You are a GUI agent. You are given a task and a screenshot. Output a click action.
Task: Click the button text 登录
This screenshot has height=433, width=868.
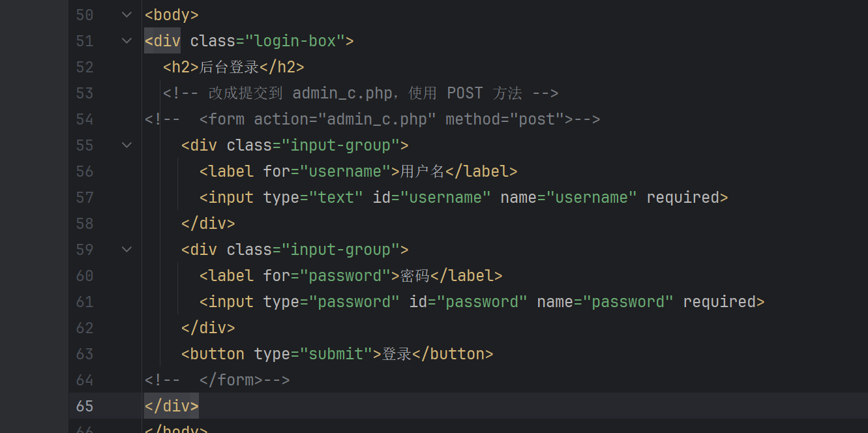click(397, 354)
